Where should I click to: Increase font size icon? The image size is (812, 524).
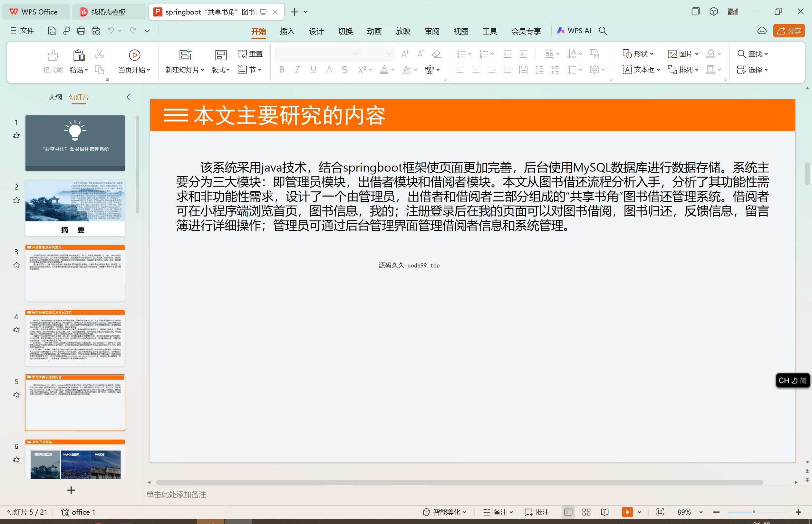[405, 54]
